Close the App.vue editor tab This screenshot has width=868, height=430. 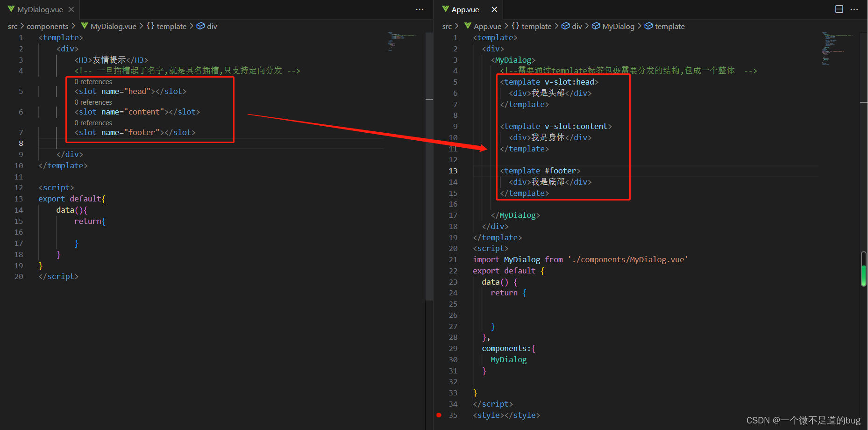tap(494, 9)
